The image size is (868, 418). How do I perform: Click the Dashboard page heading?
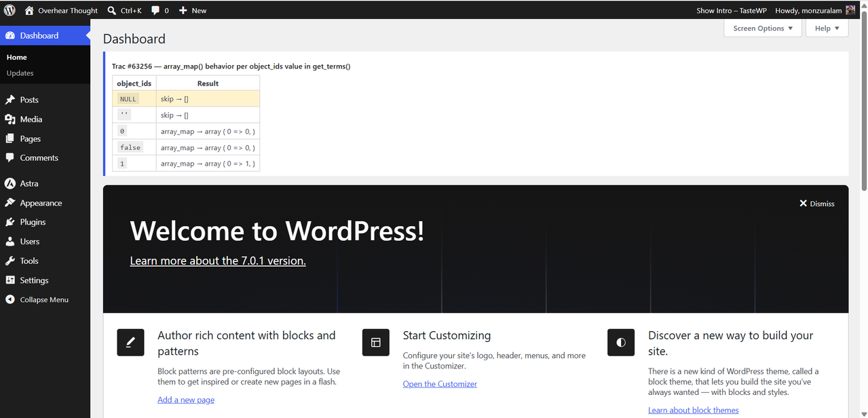point(134,39)
